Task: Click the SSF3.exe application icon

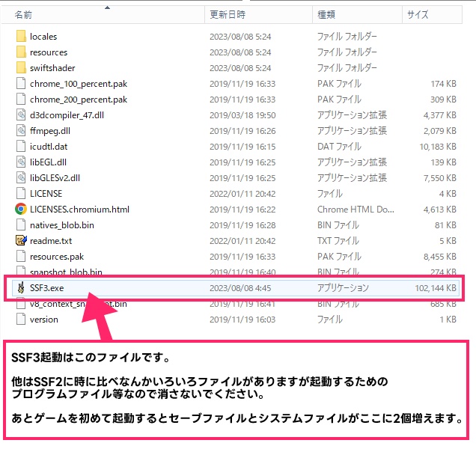Action: (x=21, y=288)
